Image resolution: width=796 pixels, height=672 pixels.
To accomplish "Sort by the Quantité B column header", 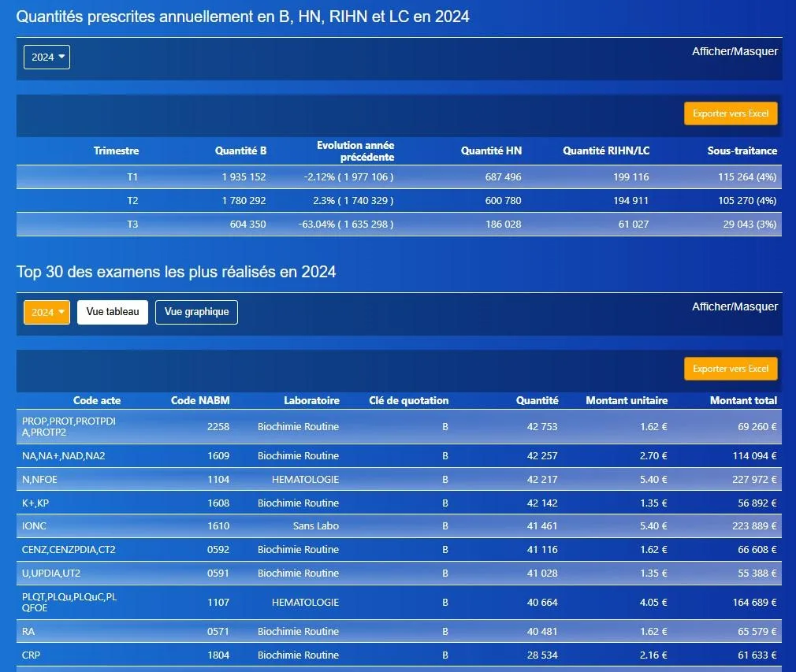I will (x=240, y=150).
